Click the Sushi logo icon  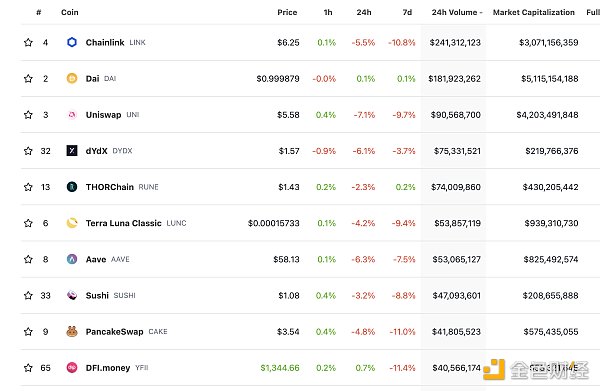72,295
